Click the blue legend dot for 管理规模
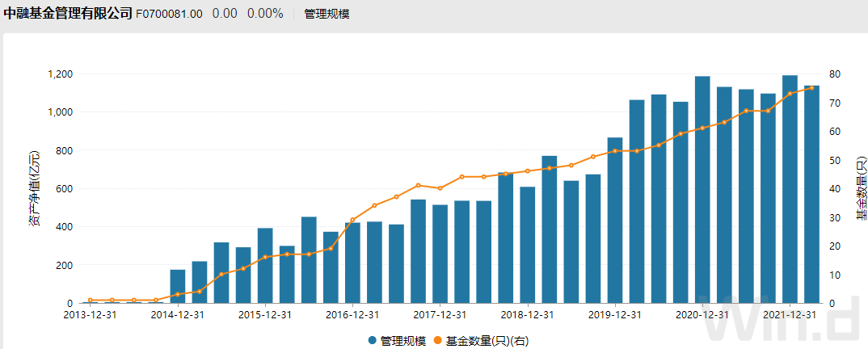 coord(372,341)
